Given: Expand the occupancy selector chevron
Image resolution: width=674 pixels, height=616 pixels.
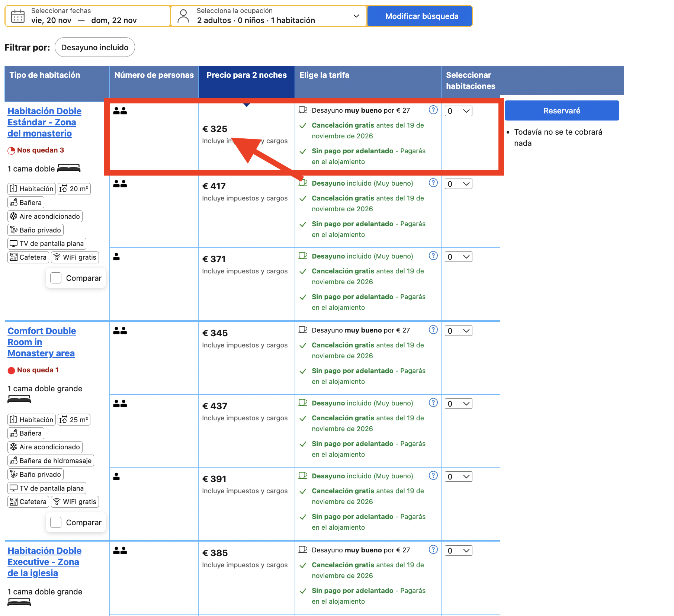Looking at the screenshot, I should [x=356, y=16].
